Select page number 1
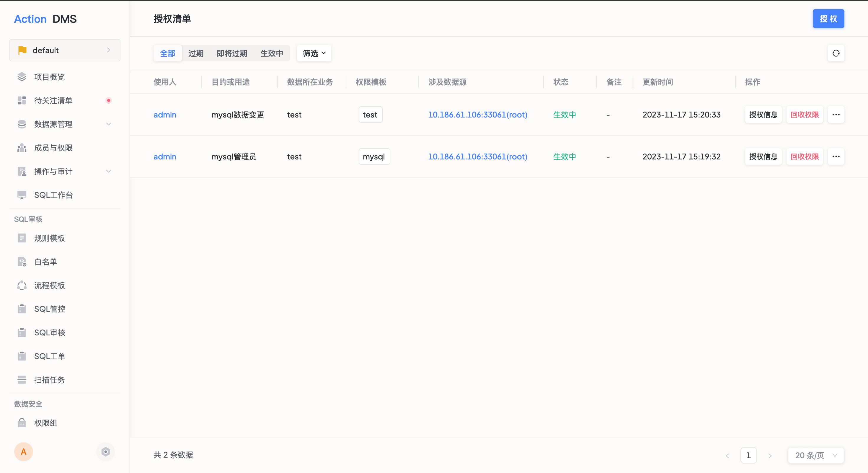The image size is (868, 473). (x=748, y=456)
